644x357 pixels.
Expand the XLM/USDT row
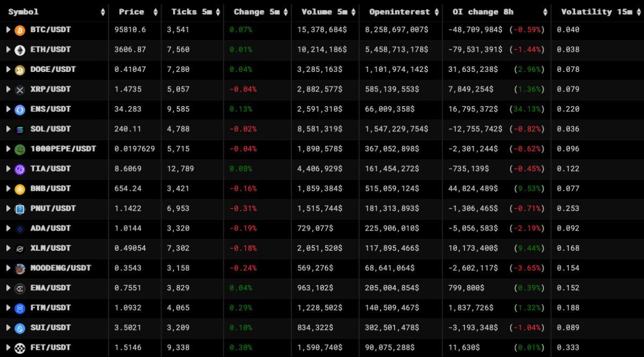pyautogui.click(x=8, y=248)
